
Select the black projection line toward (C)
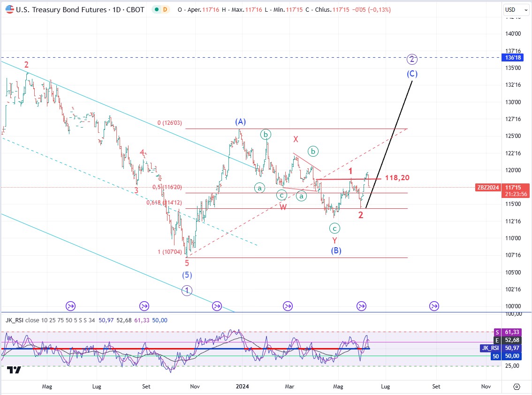[389, 144]
